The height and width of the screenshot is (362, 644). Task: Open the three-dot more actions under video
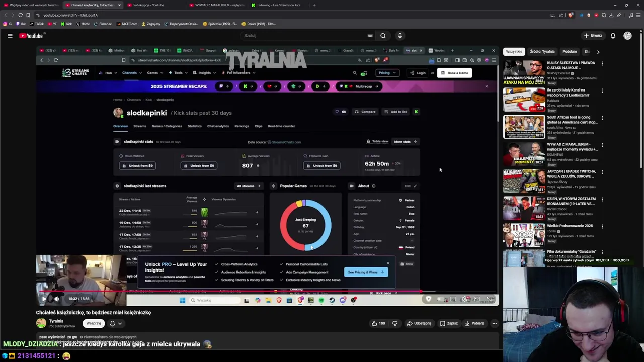pos(495,323)
